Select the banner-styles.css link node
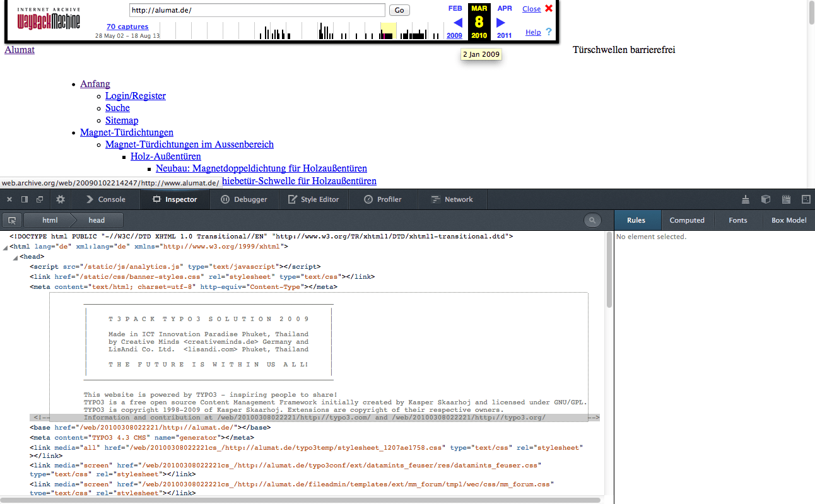The image size is (815, 504). coord(202,277)
